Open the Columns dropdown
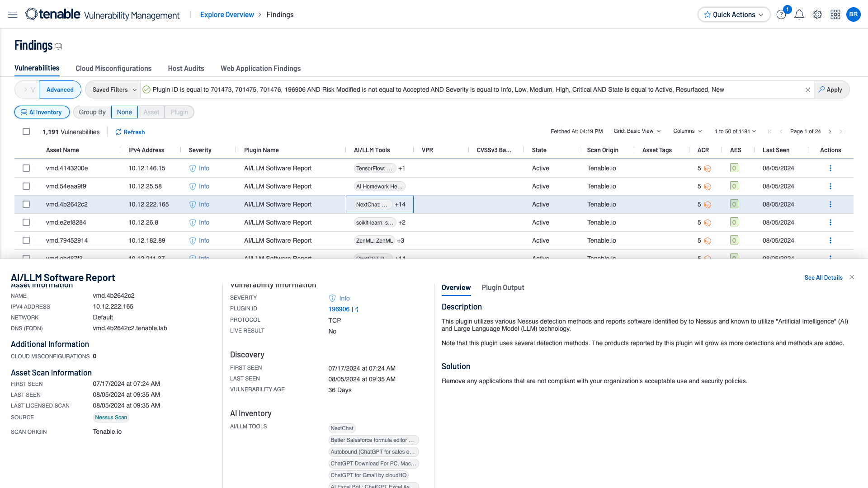This screenshot has width=868, height=488. [x=687, y=131]
